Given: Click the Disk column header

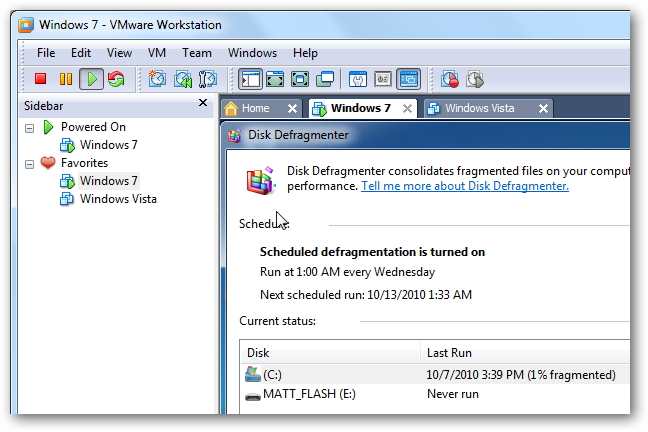Looking at the screenshot, I should pyautogui.click(x=330, y=353).
